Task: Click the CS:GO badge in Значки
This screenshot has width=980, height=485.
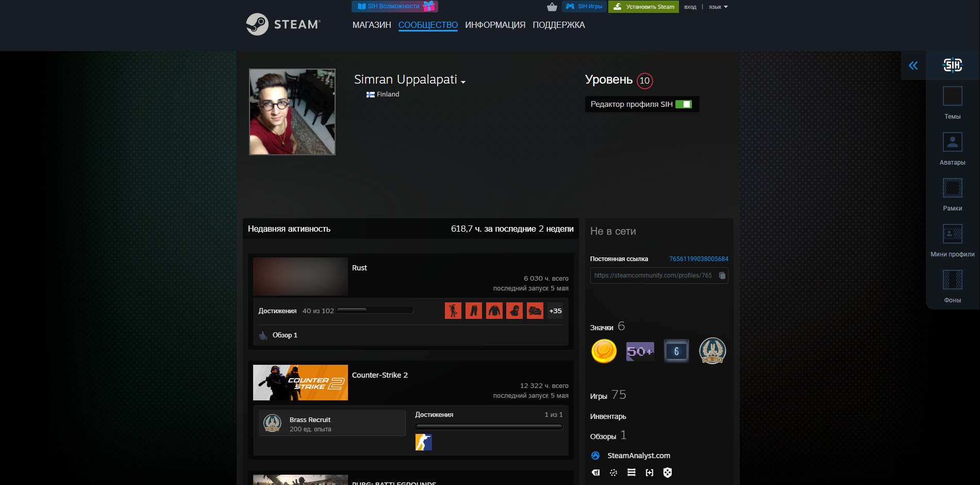Action: [712, 351]
